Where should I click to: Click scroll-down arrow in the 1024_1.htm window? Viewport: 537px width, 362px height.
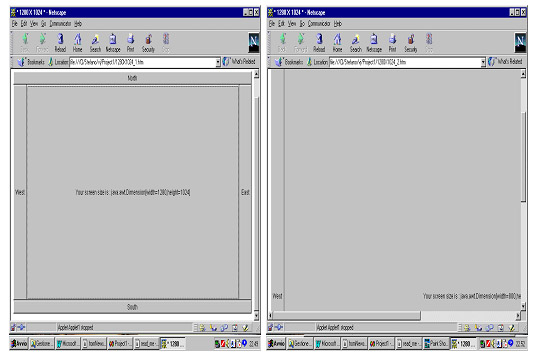256,315
